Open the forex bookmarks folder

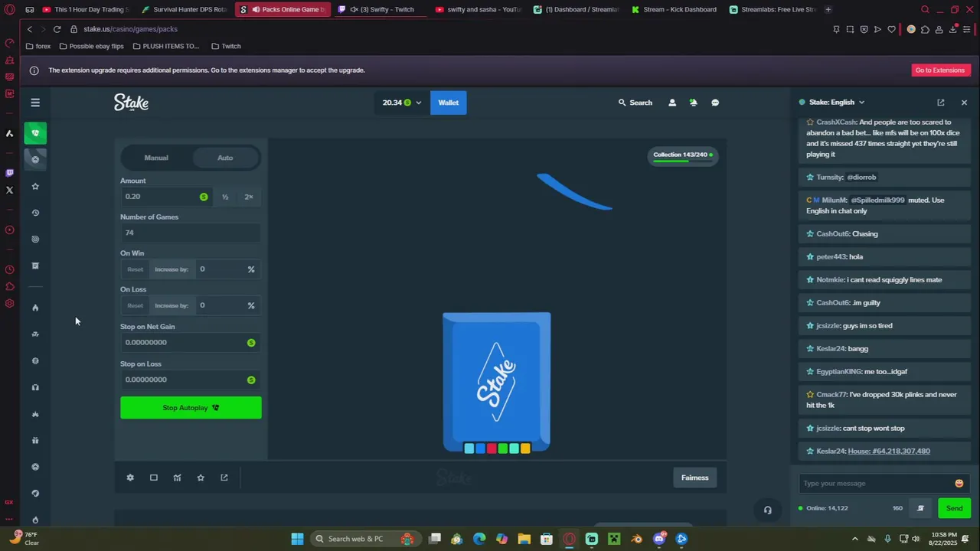[x=38, y=46]
